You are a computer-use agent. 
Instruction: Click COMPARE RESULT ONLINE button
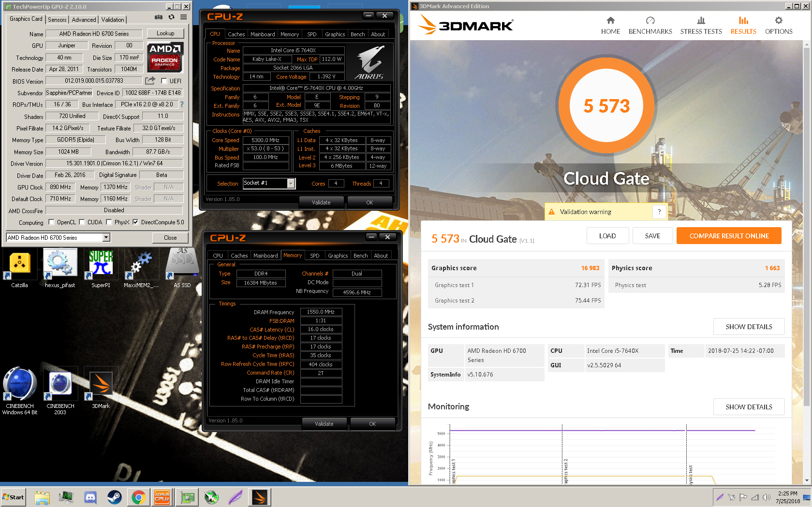(729, 236)
